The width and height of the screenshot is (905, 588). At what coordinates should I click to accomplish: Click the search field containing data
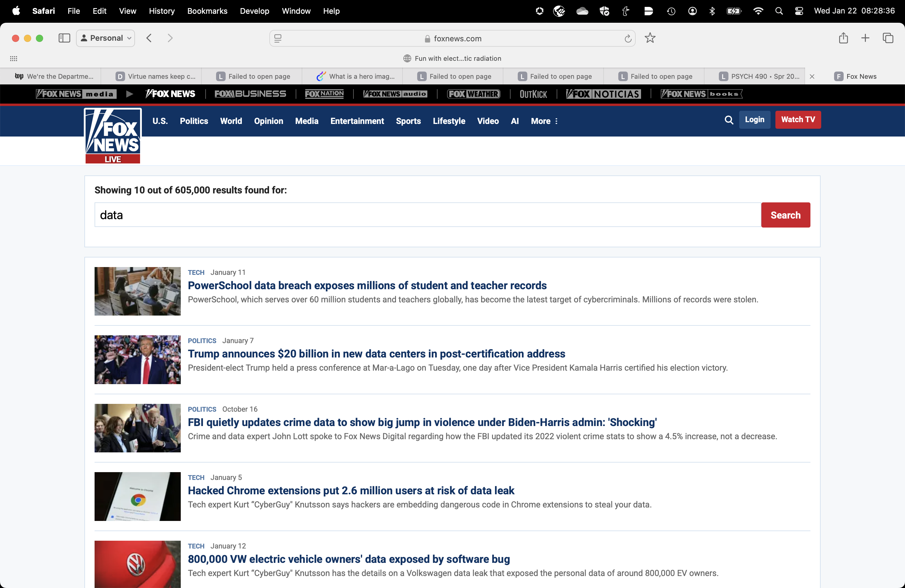pos(427,215)
